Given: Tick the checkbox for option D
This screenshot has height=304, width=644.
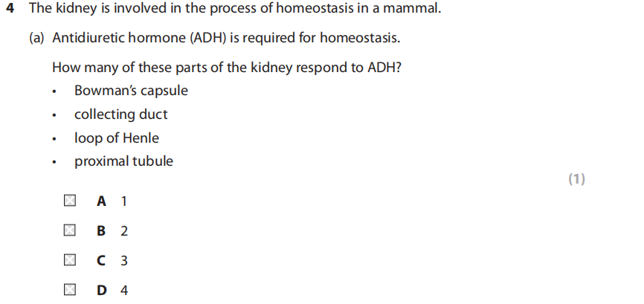Looking at the screenshot, I should [x=69, y=290].
